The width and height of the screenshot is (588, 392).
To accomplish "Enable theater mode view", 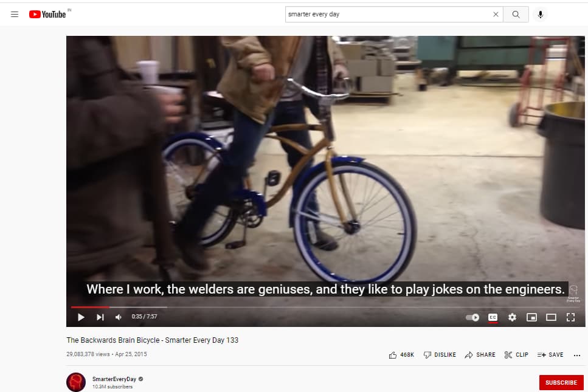I will 551,317.
